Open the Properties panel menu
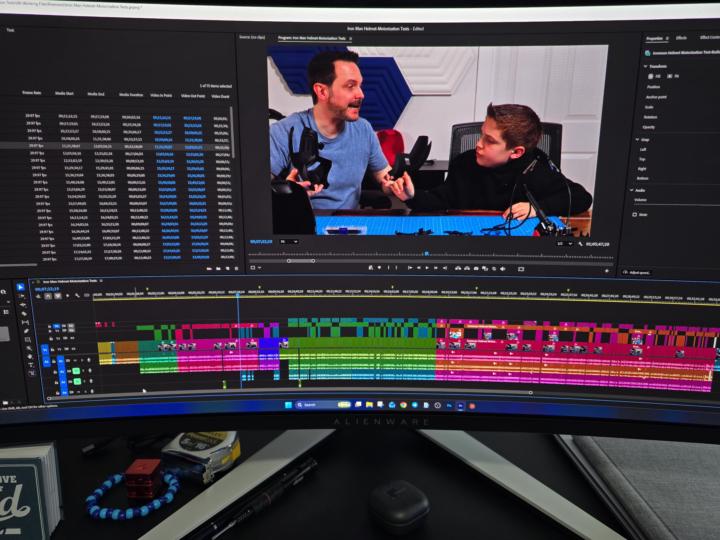The height and width of the screenshot is (540, 720). [667, 39]
